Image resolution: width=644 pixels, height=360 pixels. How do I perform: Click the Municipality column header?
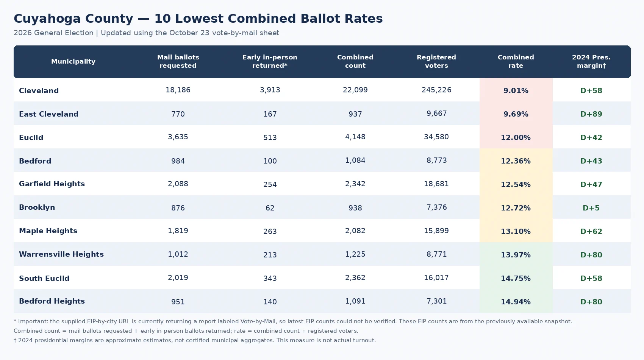(x=73, y=61)
